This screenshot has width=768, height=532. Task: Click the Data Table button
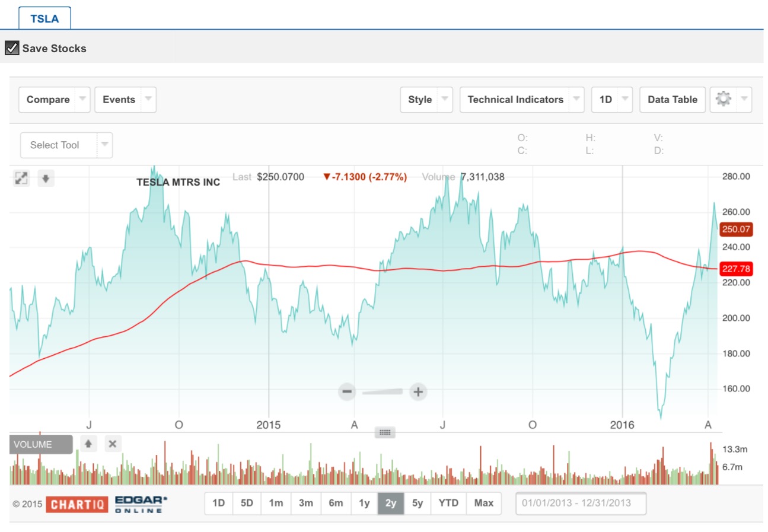coord(672,100)
